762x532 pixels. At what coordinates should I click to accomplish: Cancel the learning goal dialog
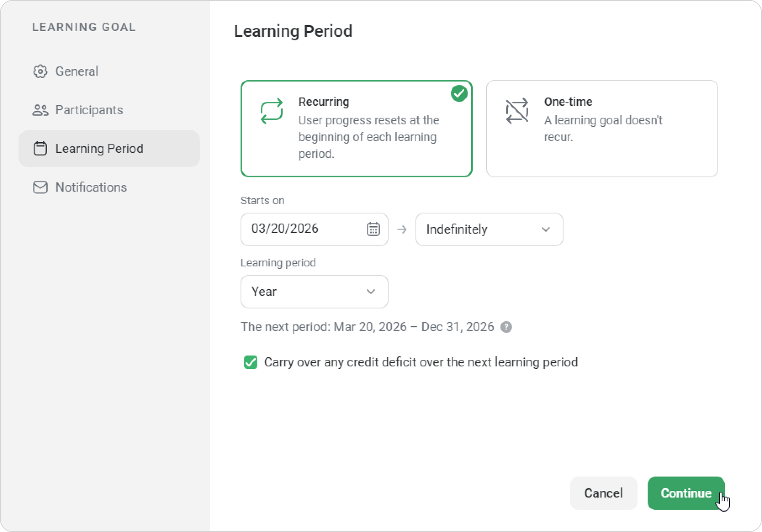603,493
